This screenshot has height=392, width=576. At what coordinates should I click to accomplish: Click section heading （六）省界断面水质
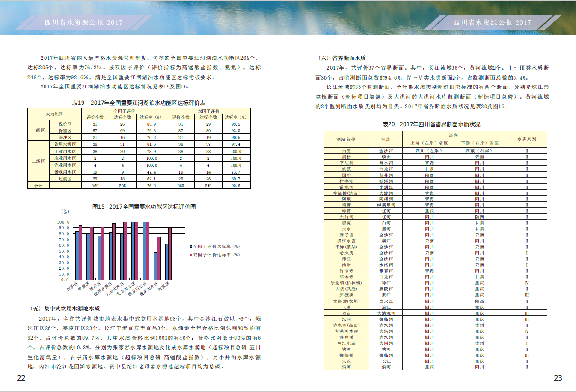pyautogui.click(x=341, y=58)
